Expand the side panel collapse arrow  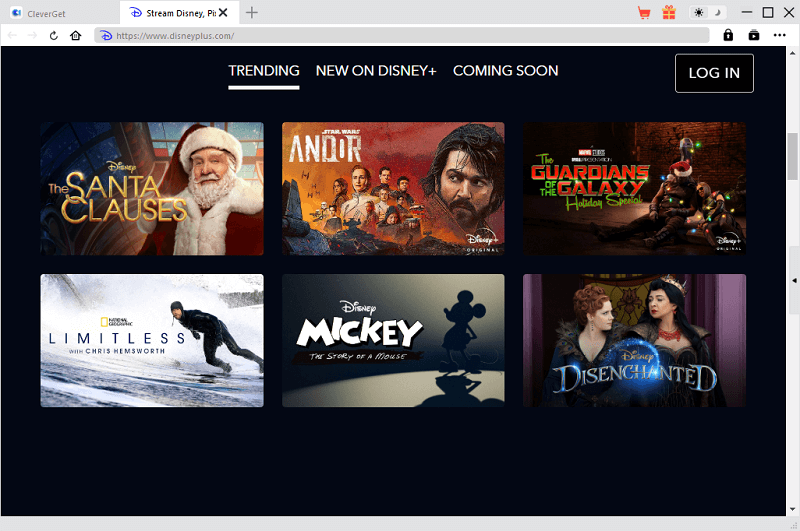point(794,281)
